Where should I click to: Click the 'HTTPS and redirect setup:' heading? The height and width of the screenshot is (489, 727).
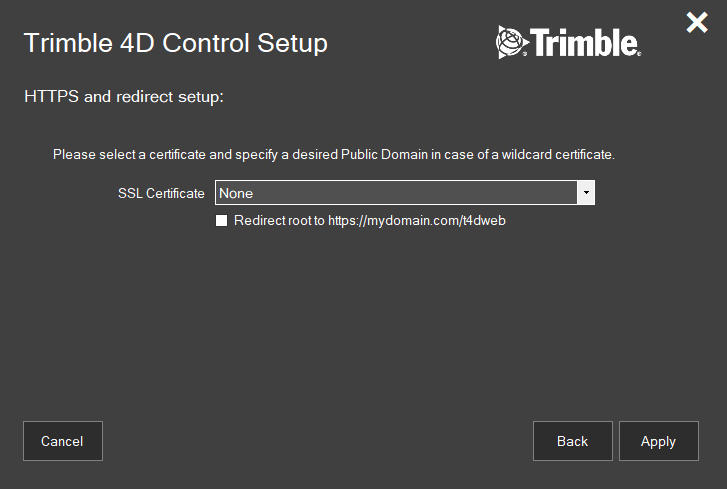pos(123,98)
